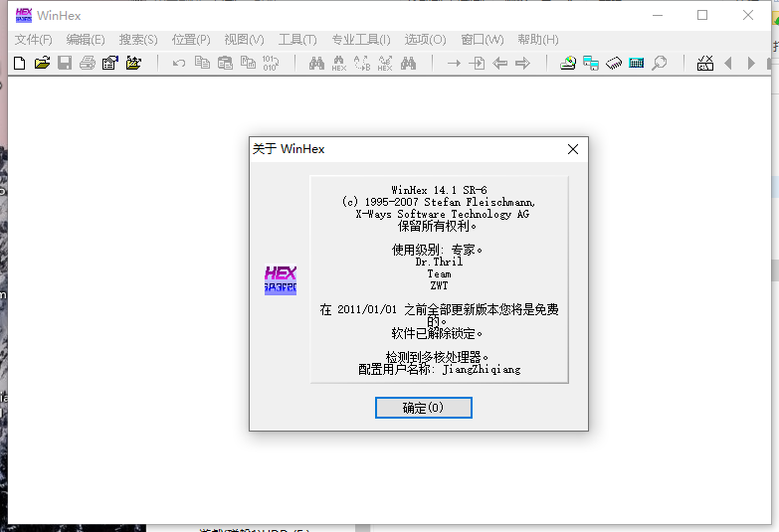Click the Copy block icon
779x532 pixels.
pos(202,63)
